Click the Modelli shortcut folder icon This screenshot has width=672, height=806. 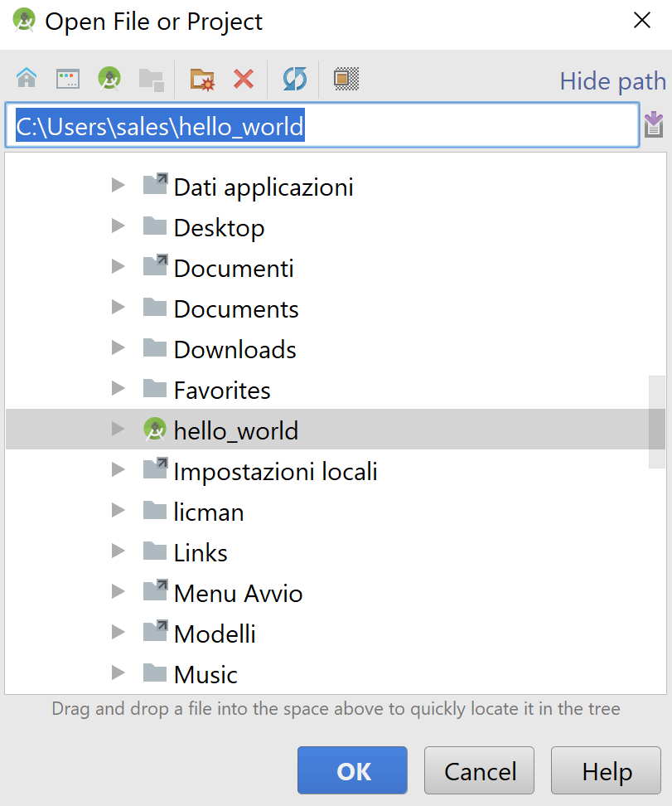pos(155,631)
